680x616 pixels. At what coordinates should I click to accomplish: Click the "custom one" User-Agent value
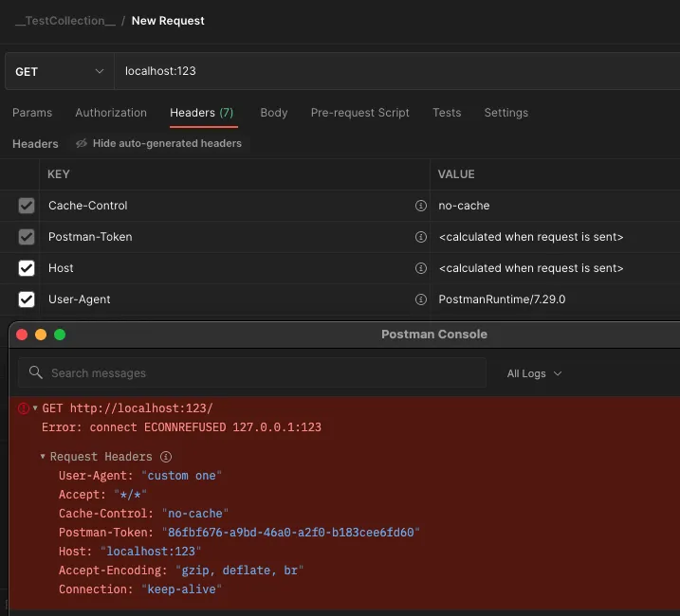tap(181, 476)
